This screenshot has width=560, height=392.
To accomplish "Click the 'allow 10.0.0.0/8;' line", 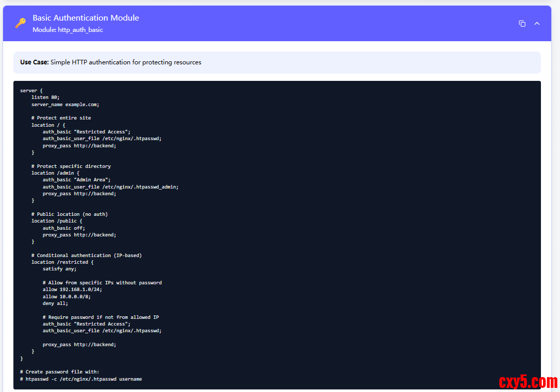I will click(66, 297).
